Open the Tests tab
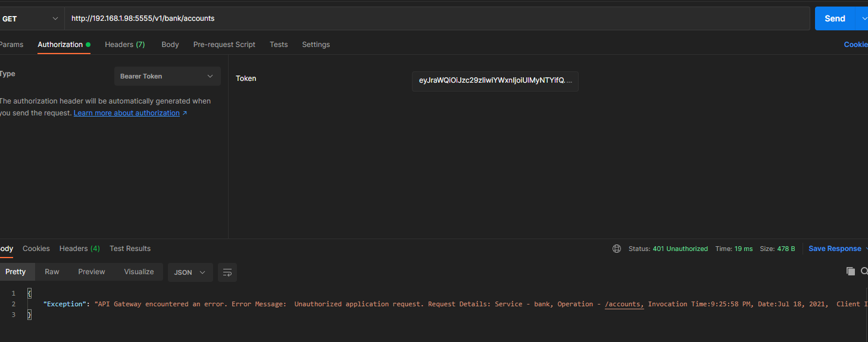The width and height of the screenshot is (868, 342). [x=279, y=45]
